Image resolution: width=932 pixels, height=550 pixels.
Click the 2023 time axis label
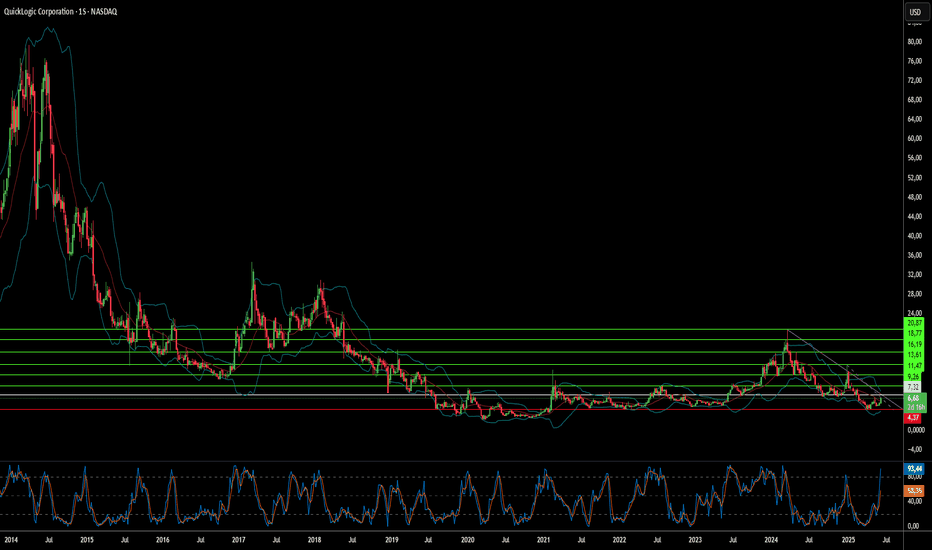[695, 540]
